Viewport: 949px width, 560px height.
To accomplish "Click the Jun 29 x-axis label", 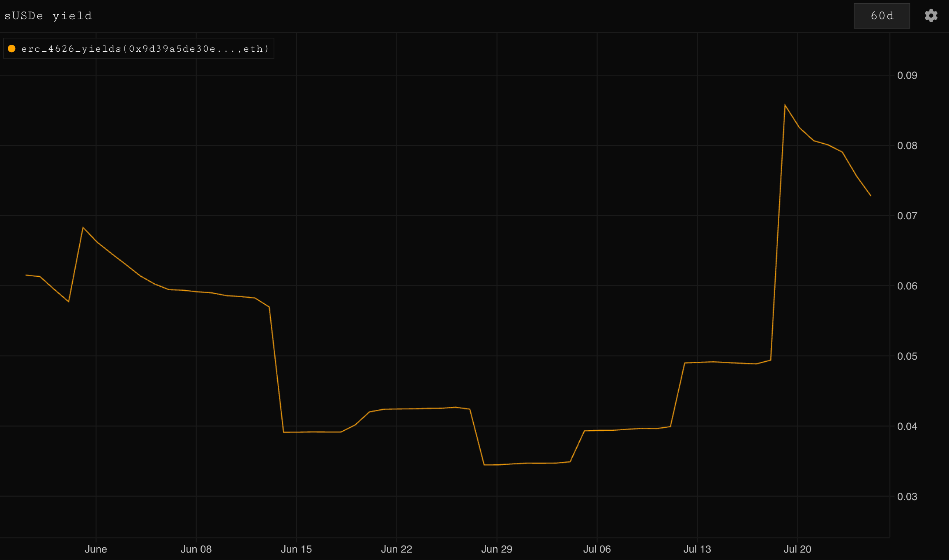I will [497, 549].
